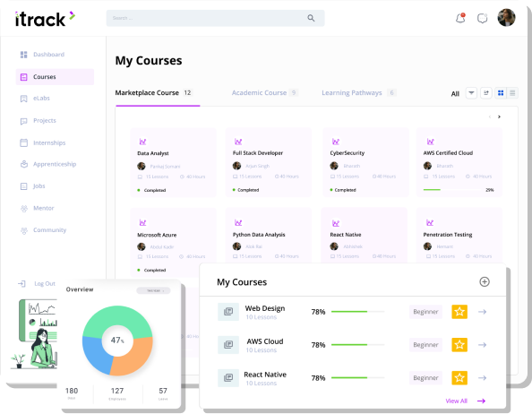
Task: Open the Python Data Analysis course
Action: point(269,235)
